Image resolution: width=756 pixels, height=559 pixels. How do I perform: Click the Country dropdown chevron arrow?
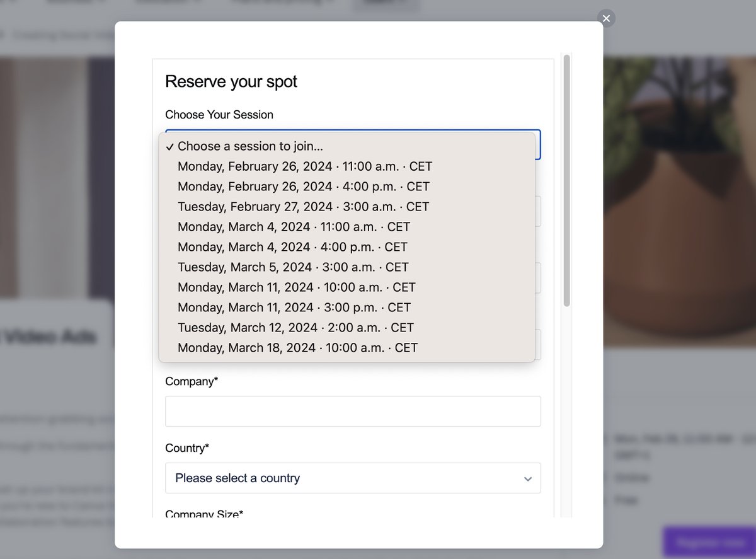tap(528, 479)
